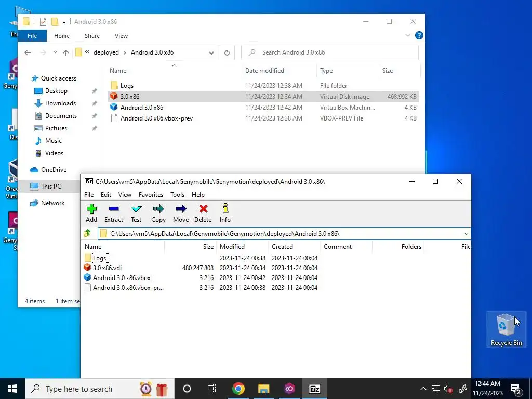
Task: Select the Logs folder in 7-Zip
Action: (99, 258)
